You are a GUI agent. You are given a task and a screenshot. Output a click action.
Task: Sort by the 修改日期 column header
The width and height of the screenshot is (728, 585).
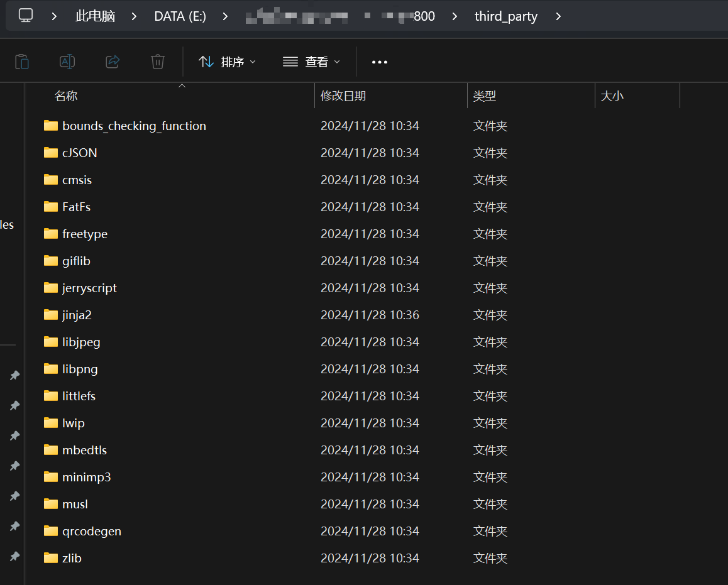(x=343, y=96)
